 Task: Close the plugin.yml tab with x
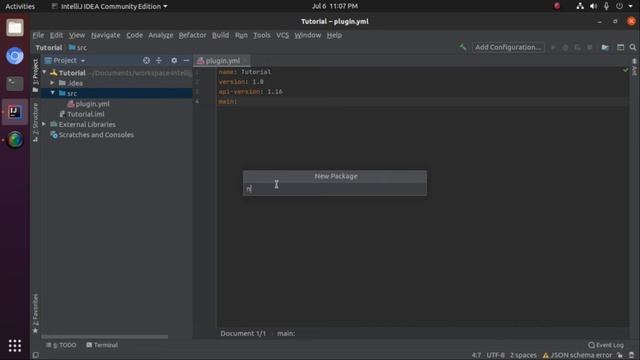point(245,61)
